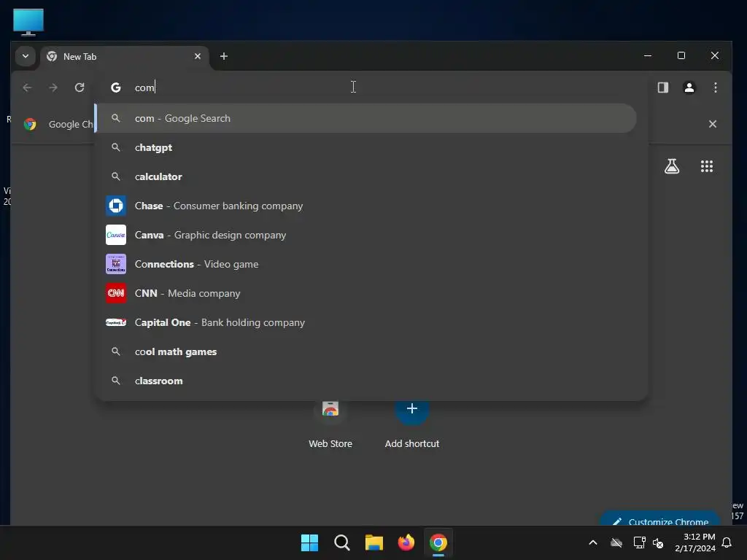
Task: Choose the Chase banking suggestion
Action: [x=366, y=206]
